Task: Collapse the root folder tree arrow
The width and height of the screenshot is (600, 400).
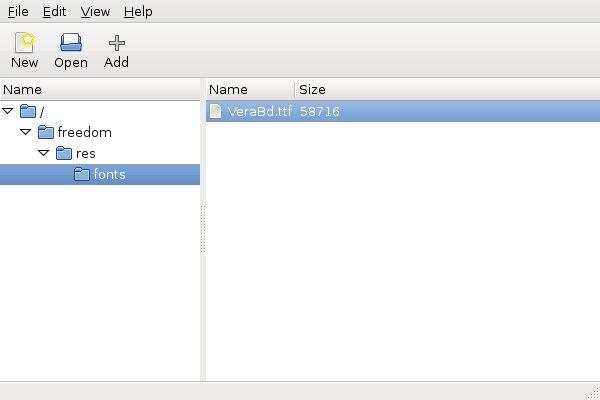Action: point(7,111)
